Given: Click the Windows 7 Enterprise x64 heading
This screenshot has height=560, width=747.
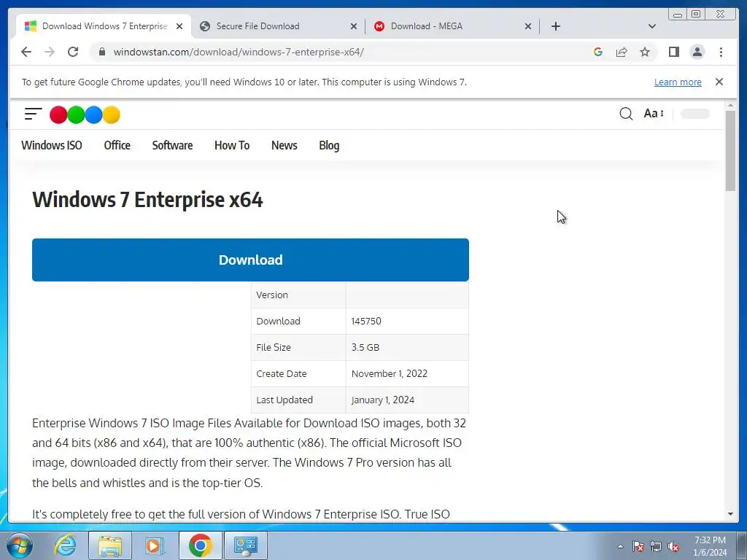Looking at the screenshot, I should tap(147, 200).
